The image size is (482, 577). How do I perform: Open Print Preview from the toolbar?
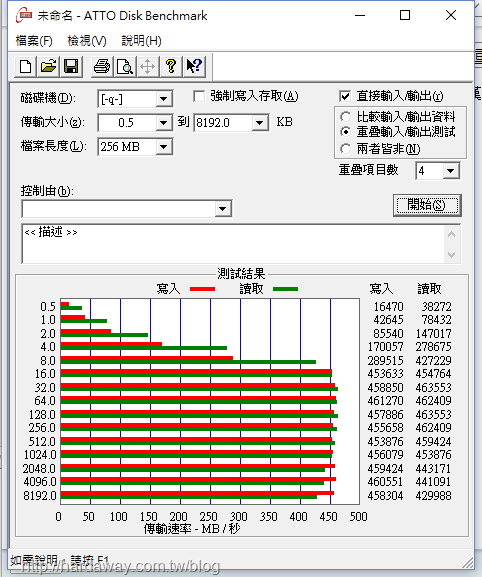point(125,67)
